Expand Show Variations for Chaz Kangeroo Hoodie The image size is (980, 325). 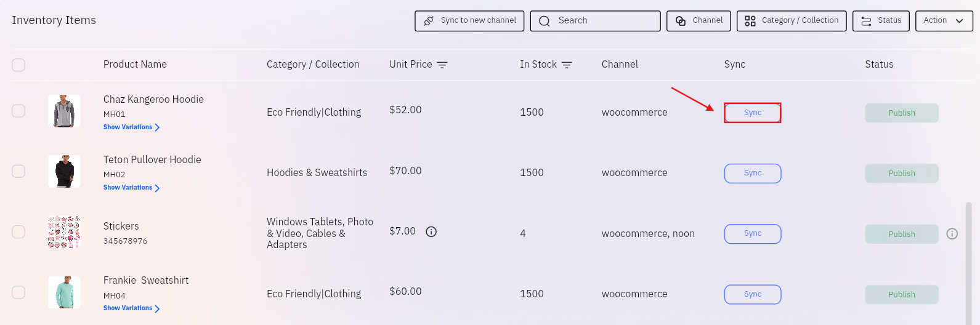point(131,127)
